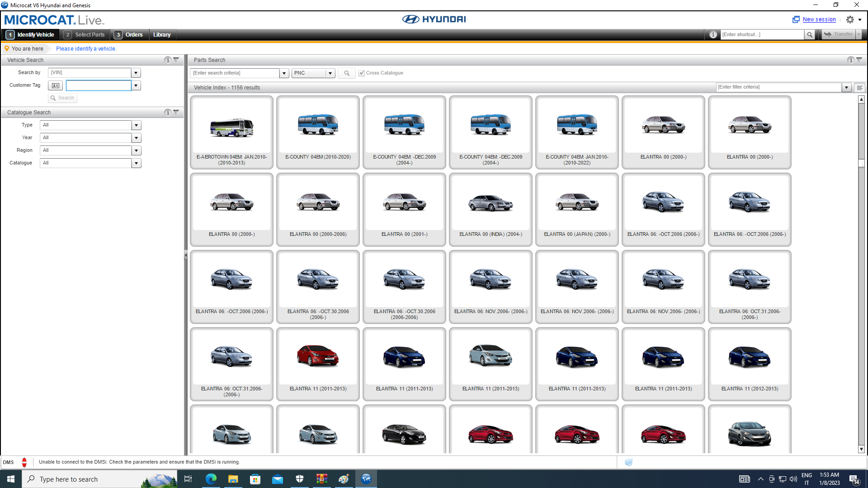Click the Vehicle Search filter funnel icon
This screenshot has width=868, height=488.
[x=176, y=60]
